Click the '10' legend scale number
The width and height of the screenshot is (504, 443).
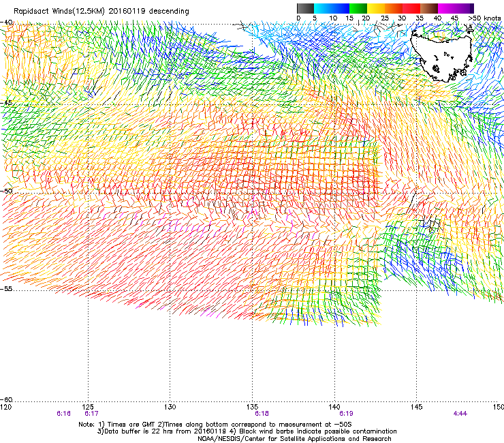(333, 18)
